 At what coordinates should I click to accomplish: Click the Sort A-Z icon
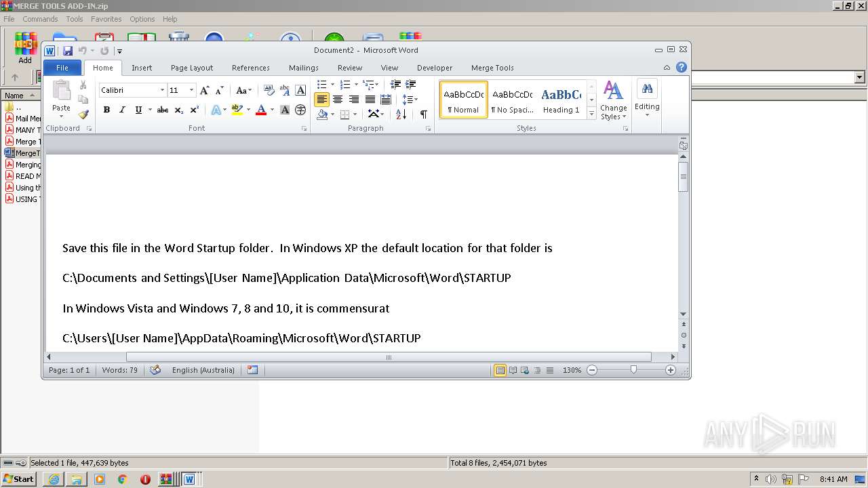coord(401,115)
